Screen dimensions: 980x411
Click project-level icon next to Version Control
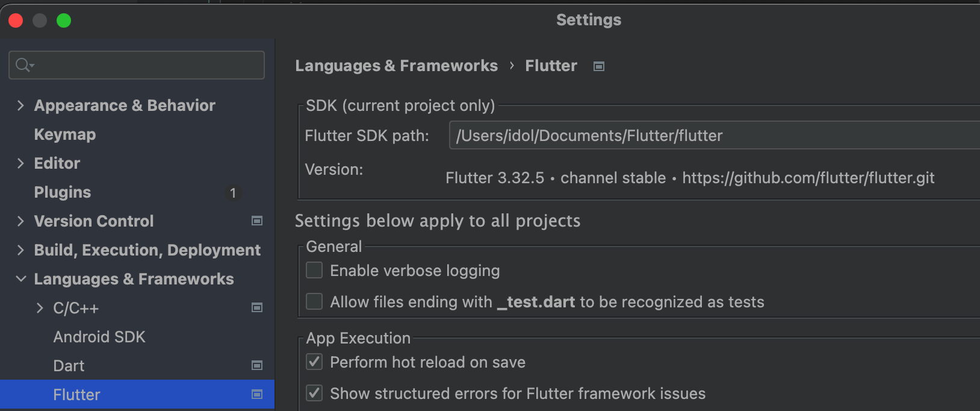257,221
